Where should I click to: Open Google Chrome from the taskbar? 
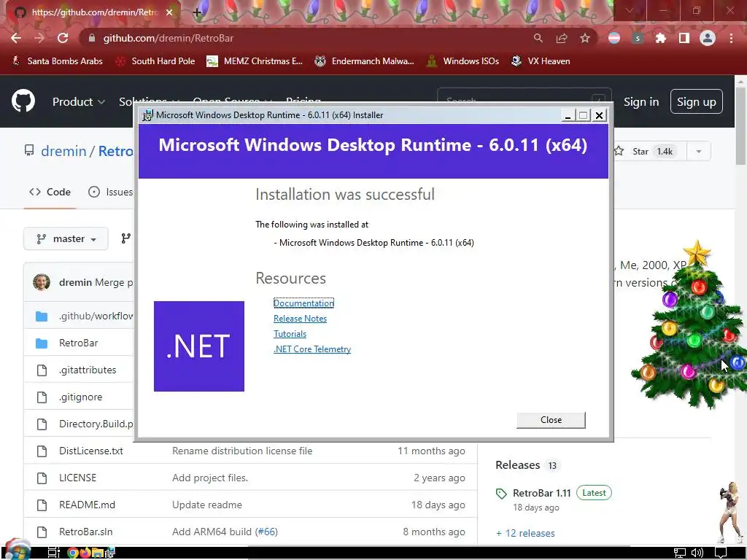click(x=73, y=553)
